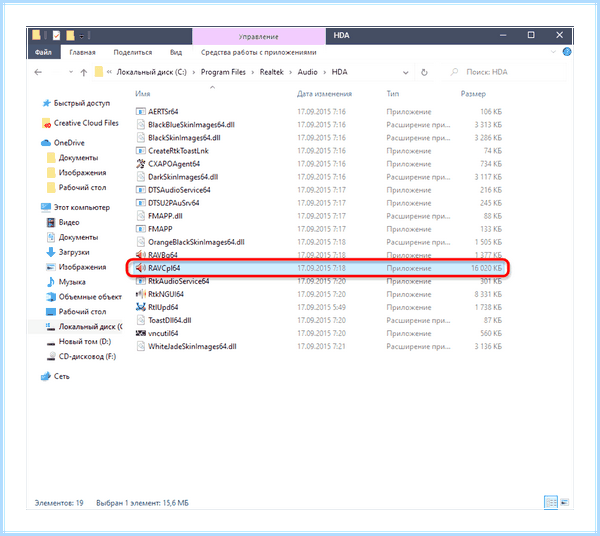This screenshot has height=536, width=600.
Task: Select the vncutil64 file icon
Action: [141, 333]
